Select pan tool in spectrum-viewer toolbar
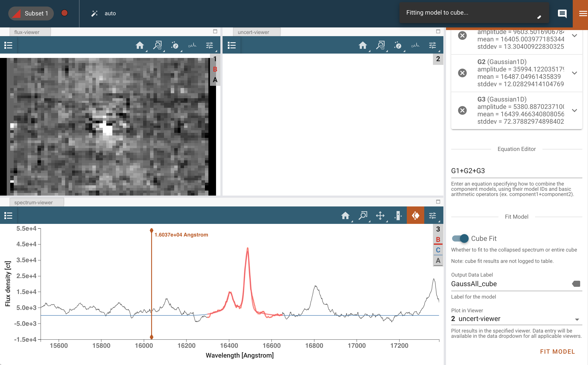 (380, 215)
